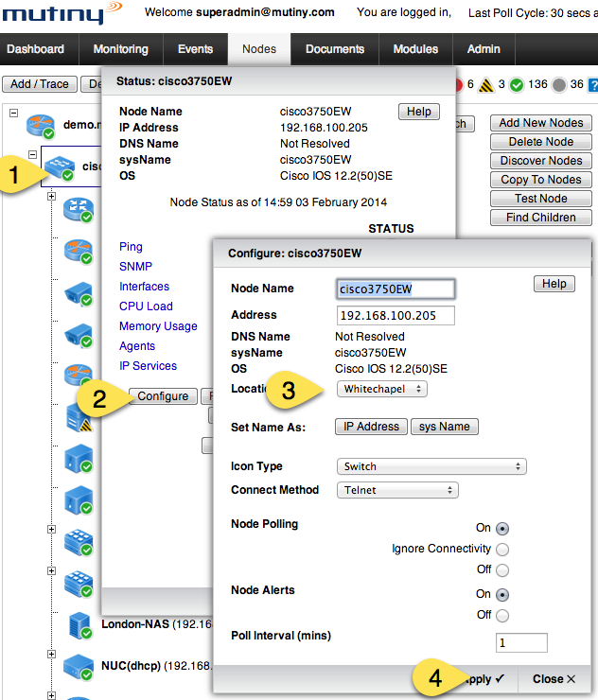This screenshot has width=598, height=700.
Task: Click Help in the Configure dialog
Action: [554, 284]
